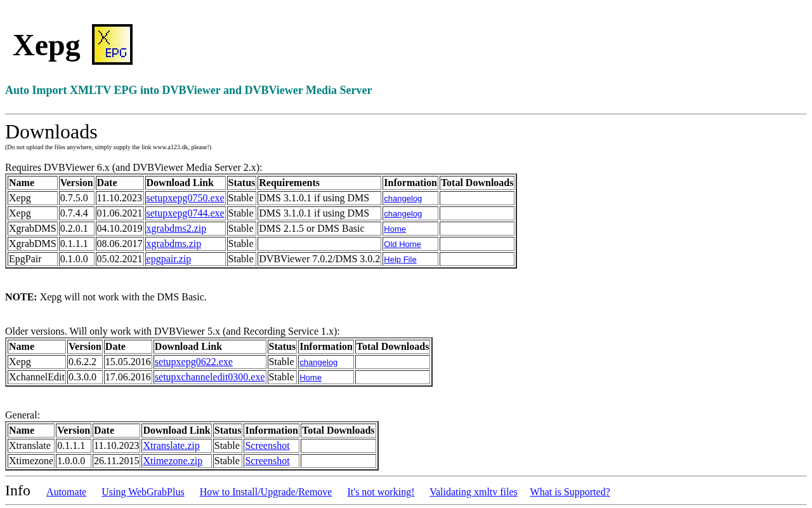View the Xtimezone Screenshot
812x508 pixels.
(x=267, y=461)
